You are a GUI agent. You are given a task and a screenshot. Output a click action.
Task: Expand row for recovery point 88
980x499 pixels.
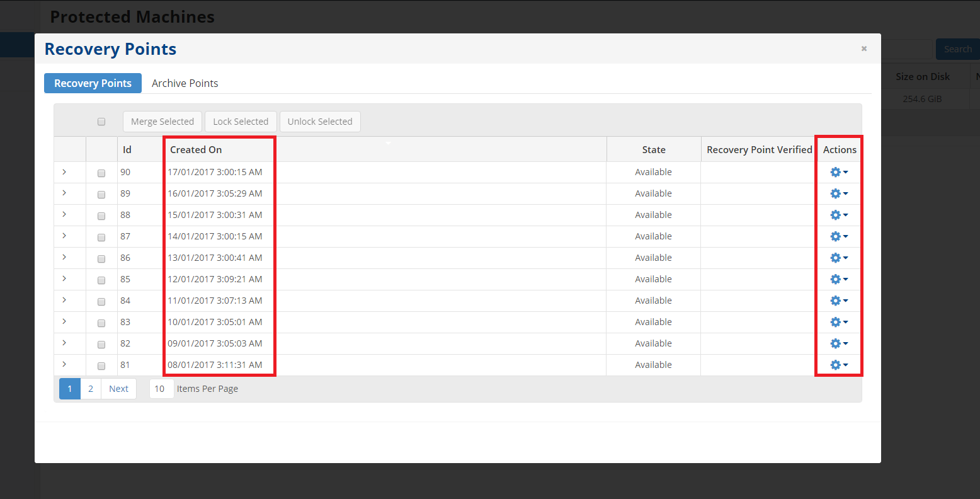coord(64,215)
